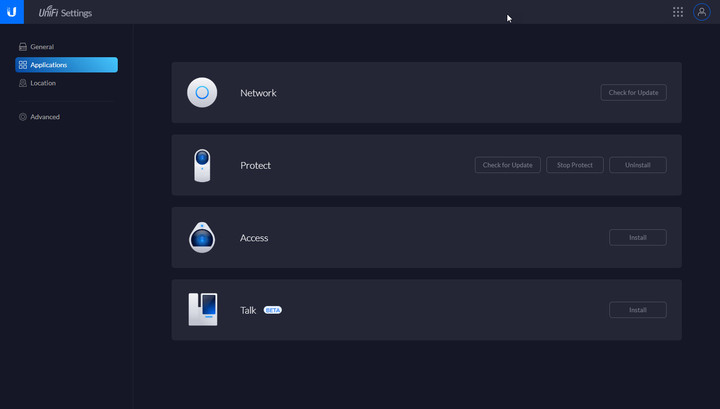Click the Protect camera application icon

pos(202,165)
